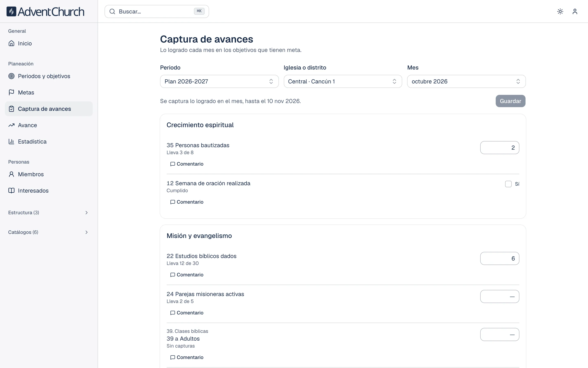Click comment bubble icon for Estudios bíblicos dados
The height and width of the screenshot is (368, 588).
point(173,275)
